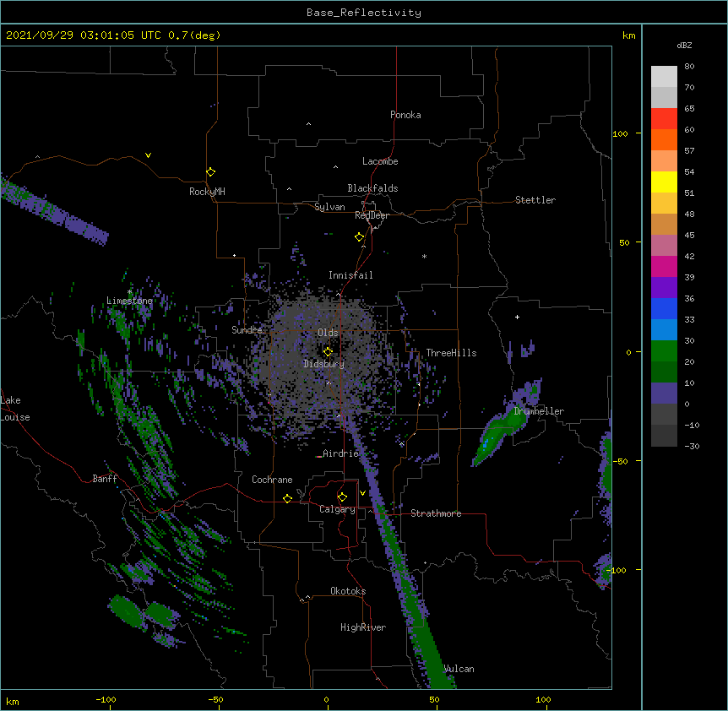Click the yellow V marker east of Calgary
Image resolution: width=728 pixels, height=711 pixels.
[x=362, y=493]
